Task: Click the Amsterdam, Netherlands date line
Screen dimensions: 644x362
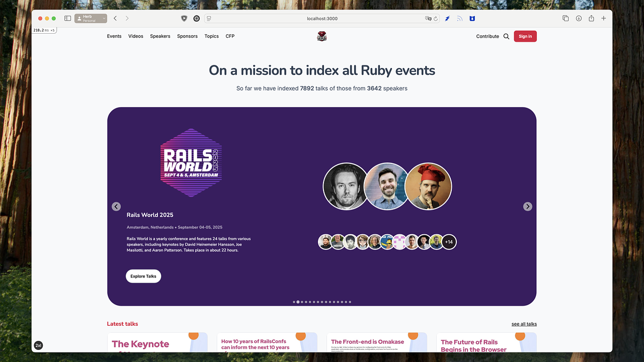Action: click(175, 227)
